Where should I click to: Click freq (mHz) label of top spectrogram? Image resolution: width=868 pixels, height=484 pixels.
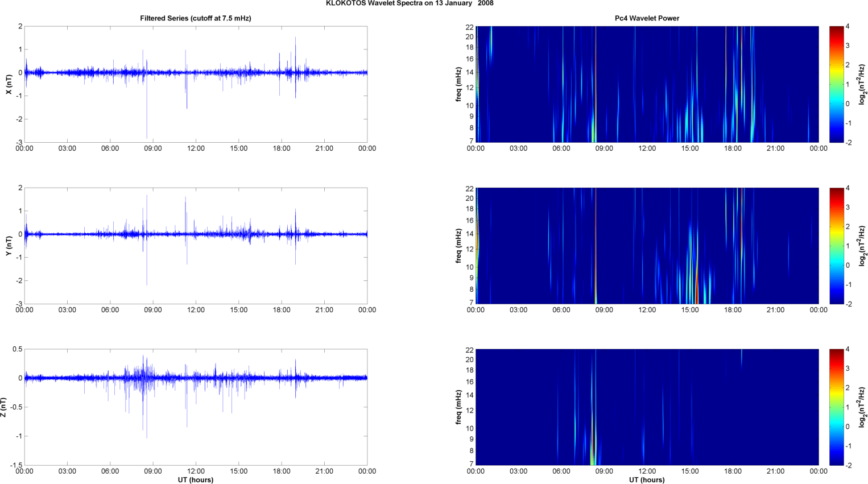(x=458, y=84)
